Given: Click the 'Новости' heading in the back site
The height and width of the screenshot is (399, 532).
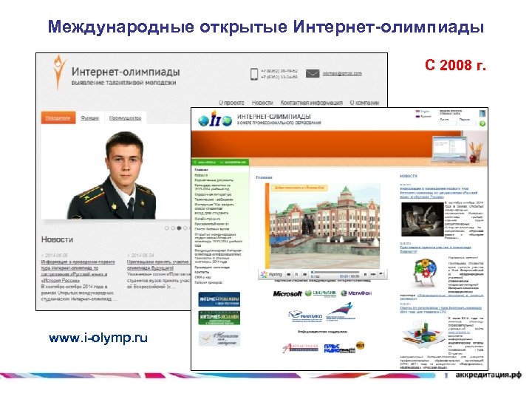Looking at the screenshot, I should pyautogui.click(x=57, y=239).
